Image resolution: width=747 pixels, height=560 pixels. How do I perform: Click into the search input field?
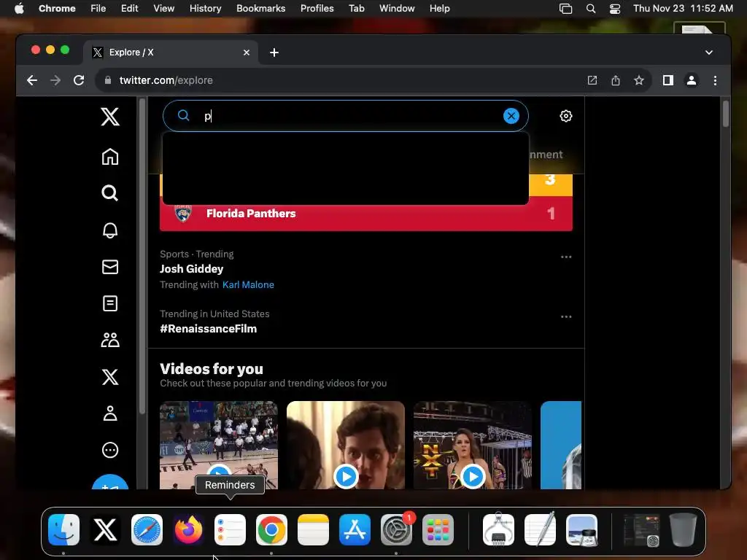point(345,116)
